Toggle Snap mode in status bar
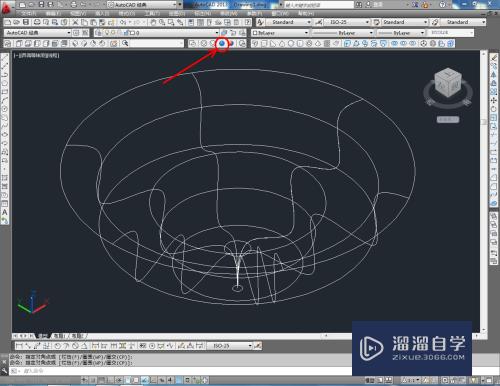 point(92,380)
